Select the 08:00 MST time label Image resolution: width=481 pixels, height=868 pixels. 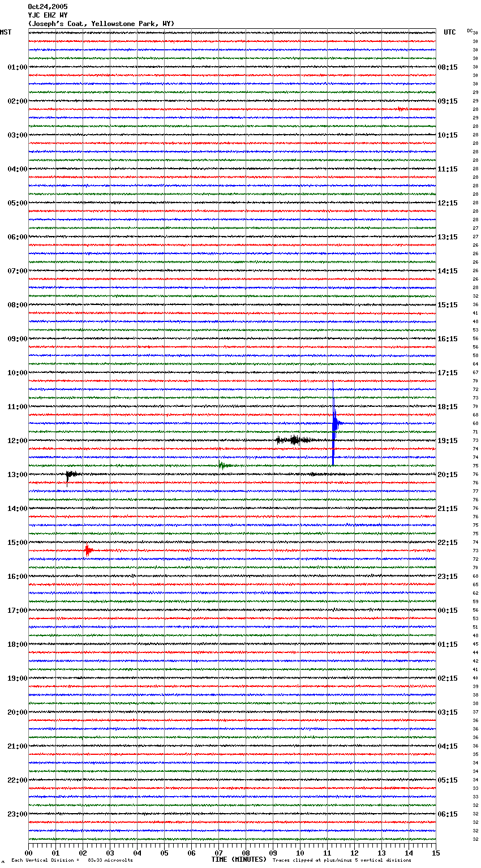click(x=18, y=305)
